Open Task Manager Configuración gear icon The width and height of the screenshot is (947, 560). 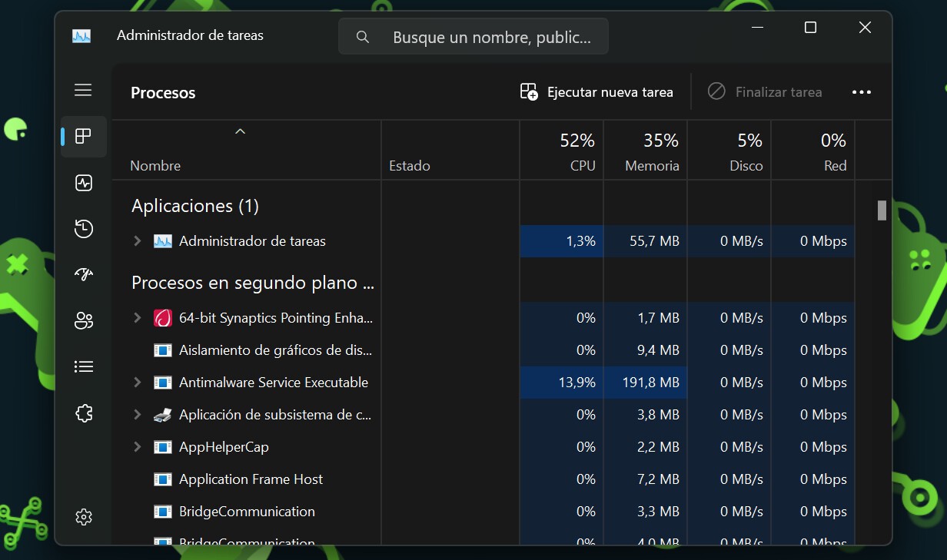[x=83, y=516]
